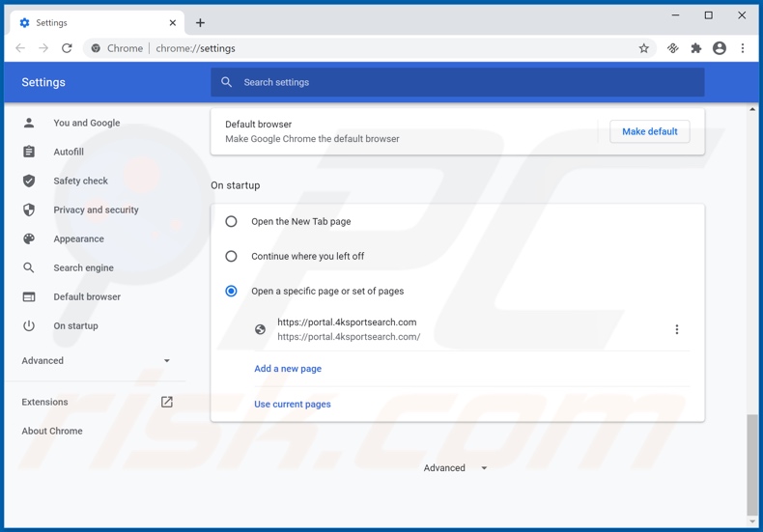Click the forward navigation arrow

tap(43, 48)
